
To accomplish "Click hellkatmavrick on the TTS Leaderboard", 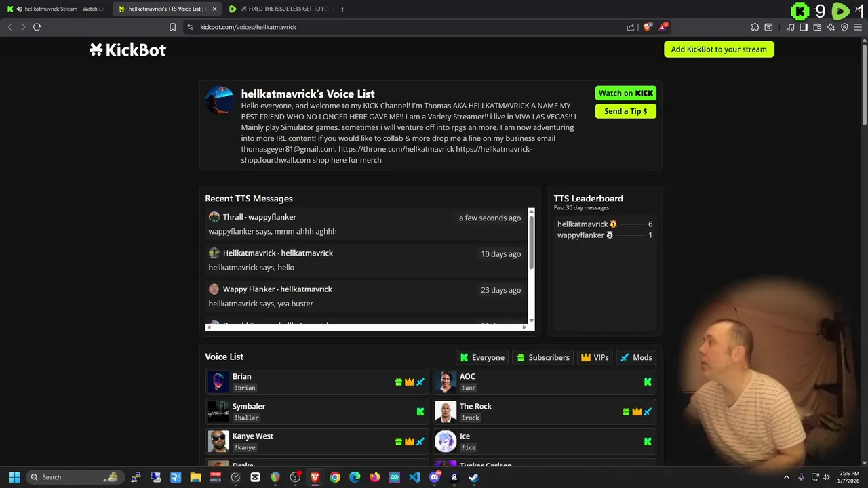I will pos(583,224).
